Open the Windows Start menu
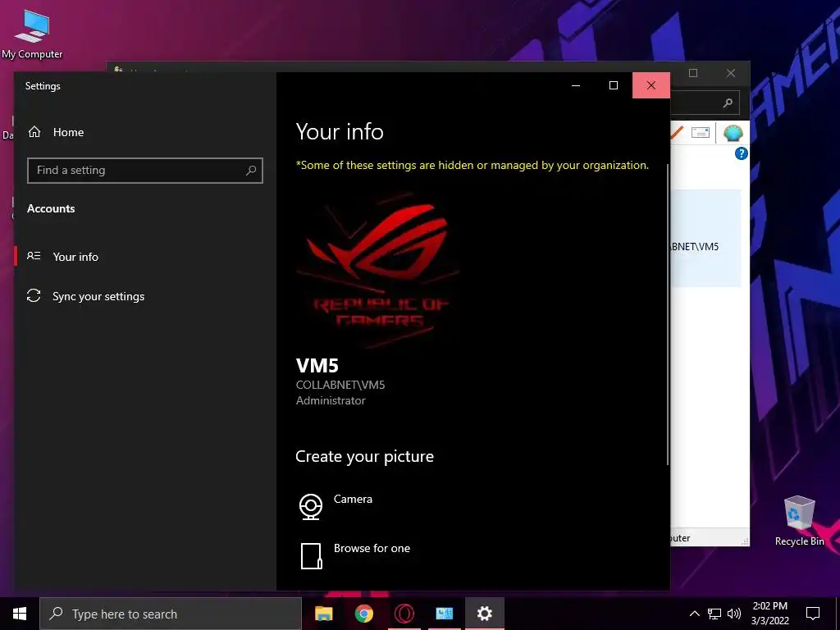This screenshot has height=630, width=840. click(x=20, y=614)
